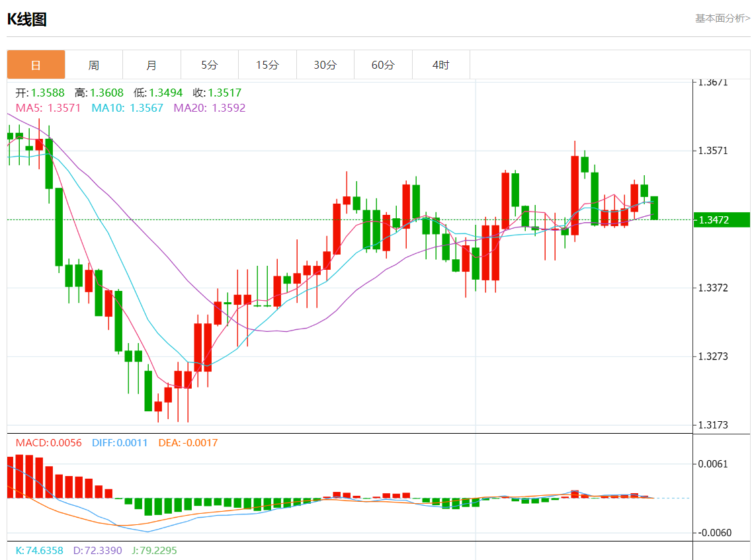Screen dimensions: 752x560
Task: Click the DEA: -0.0017 label
Action: coord(188,442)
